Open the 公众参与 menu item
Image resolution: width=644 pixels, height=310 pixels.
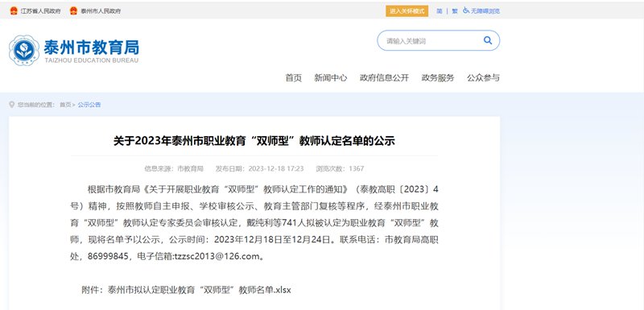[x=483, y=77]
